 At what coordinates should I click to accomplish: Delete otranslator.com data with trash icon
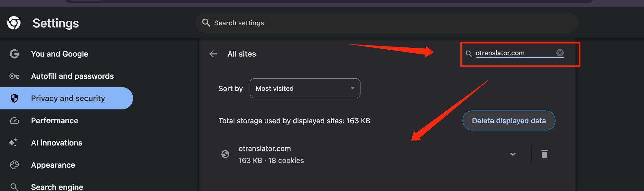tap(544, 154)
